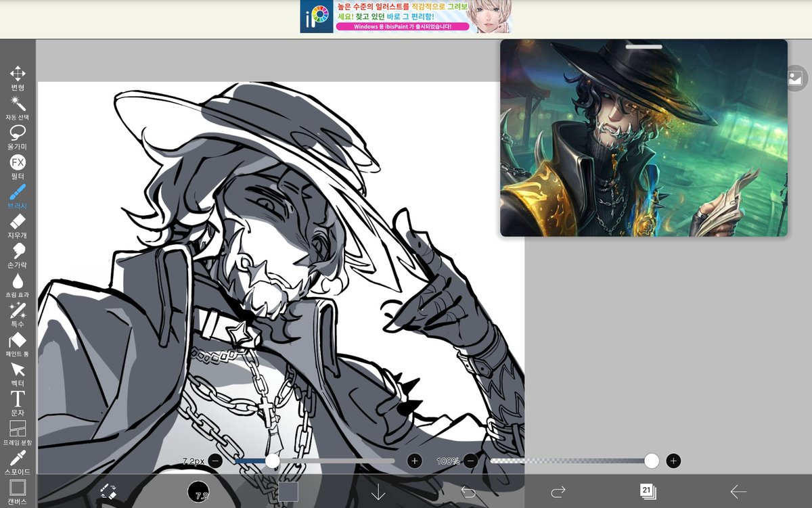812x508 pixels.
Task: Select the Lasso (올가미) tool
Action: click(x=18, y=137)
